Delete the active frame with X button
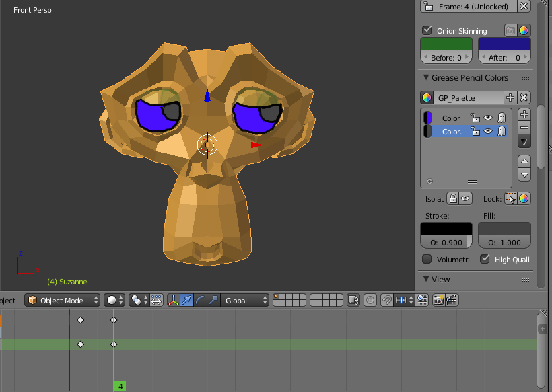 coord(524,6)
